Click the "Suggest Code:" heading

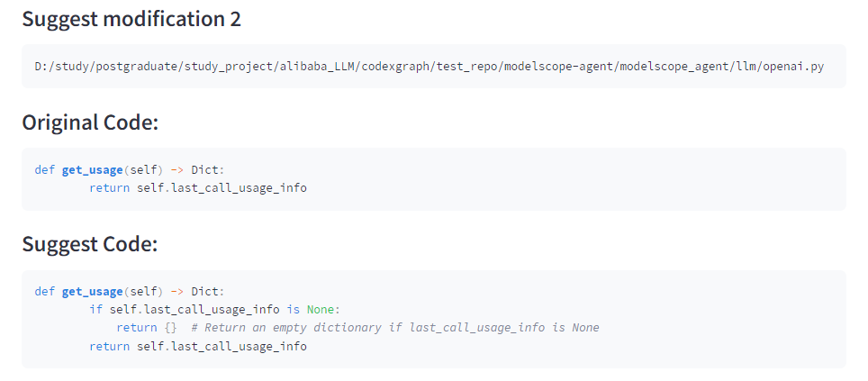[x=89, y=244]
